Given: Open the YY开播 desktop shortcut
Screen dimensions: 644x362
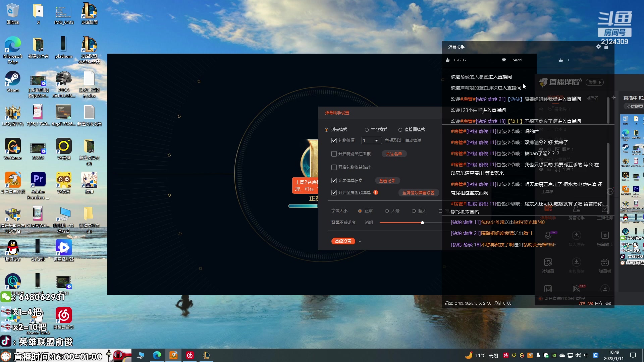Looking at the screenshot, I should point(64,149).
